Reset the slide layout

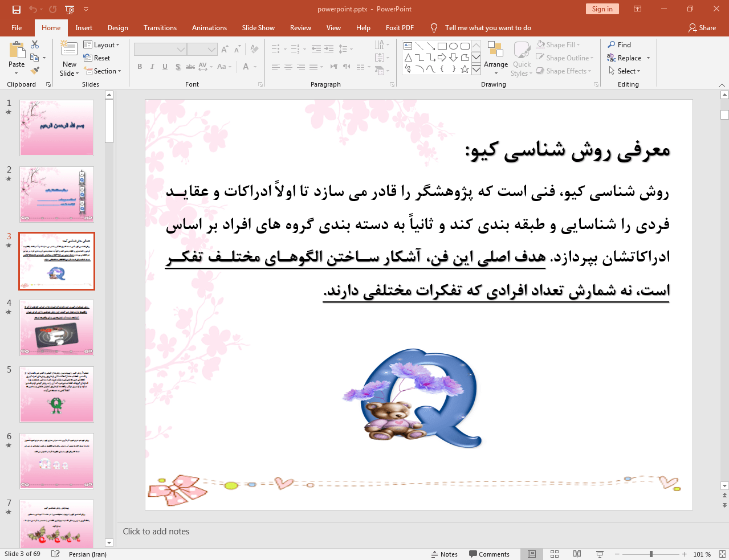point(97,58)
